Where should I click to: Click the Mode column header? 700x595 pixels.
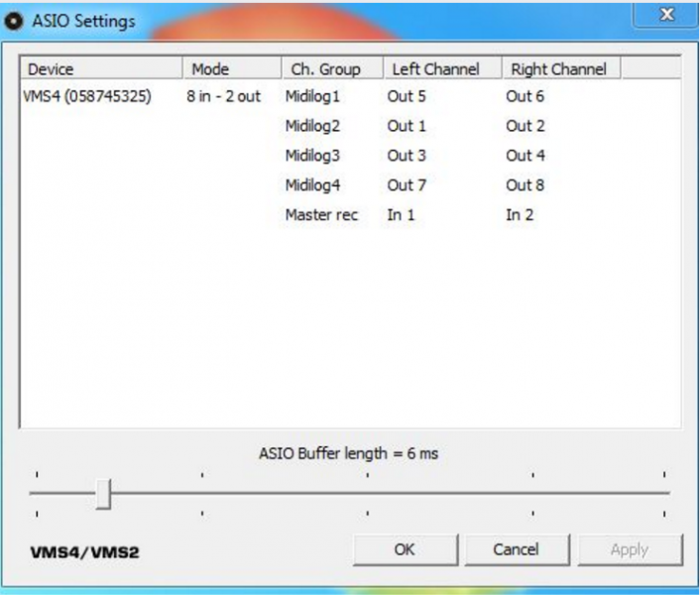pyautogui.click(x=232, y=68)
